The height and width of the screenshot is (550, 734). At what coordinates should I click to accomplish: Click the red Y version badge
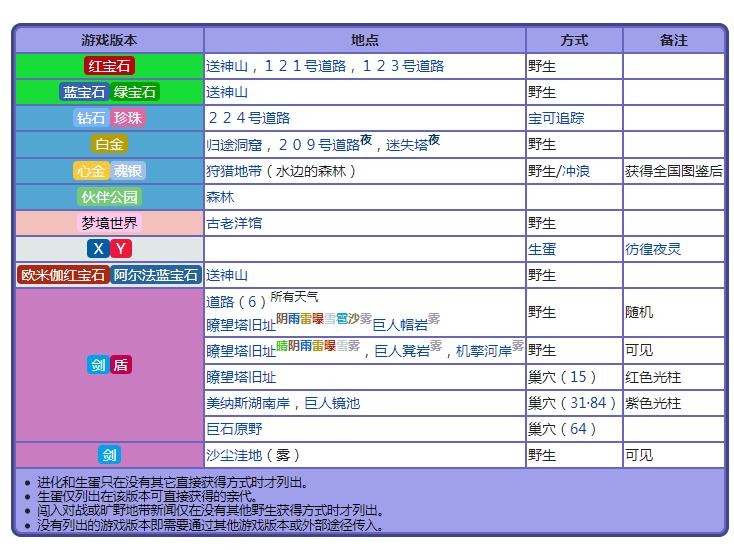(121, 249)
